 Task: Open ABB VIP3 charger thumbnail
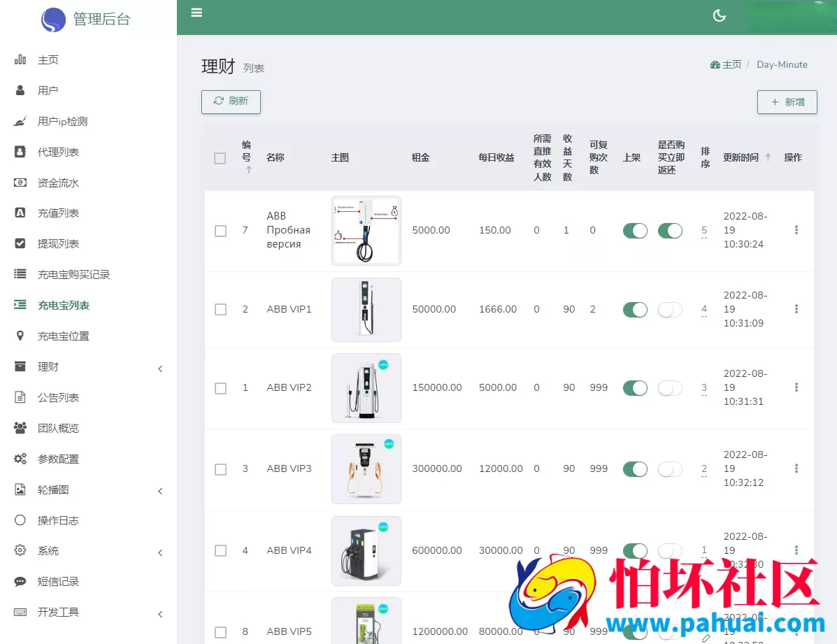pos(366,469)
